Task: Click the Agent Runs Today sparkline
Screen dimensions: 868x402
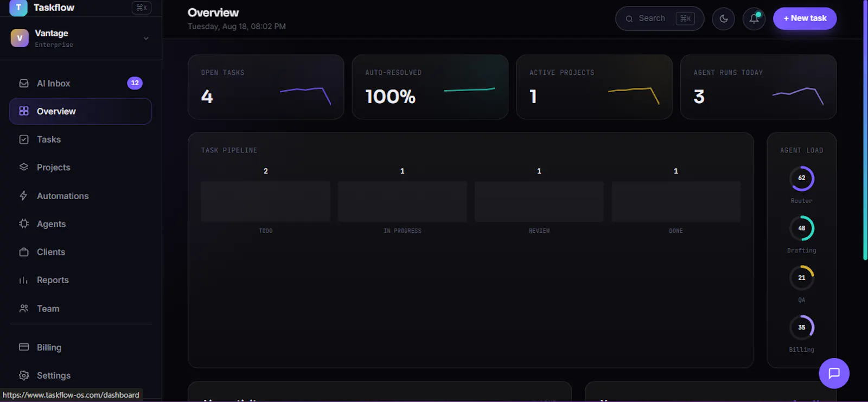Action: (x=798, y=95)
